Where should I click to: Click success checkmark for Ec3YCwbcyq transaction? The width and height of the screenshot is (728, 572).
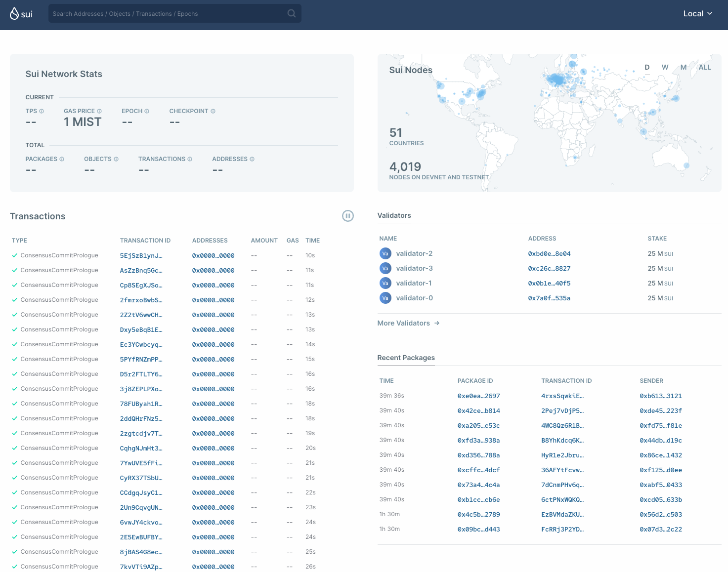coord(15,344)
